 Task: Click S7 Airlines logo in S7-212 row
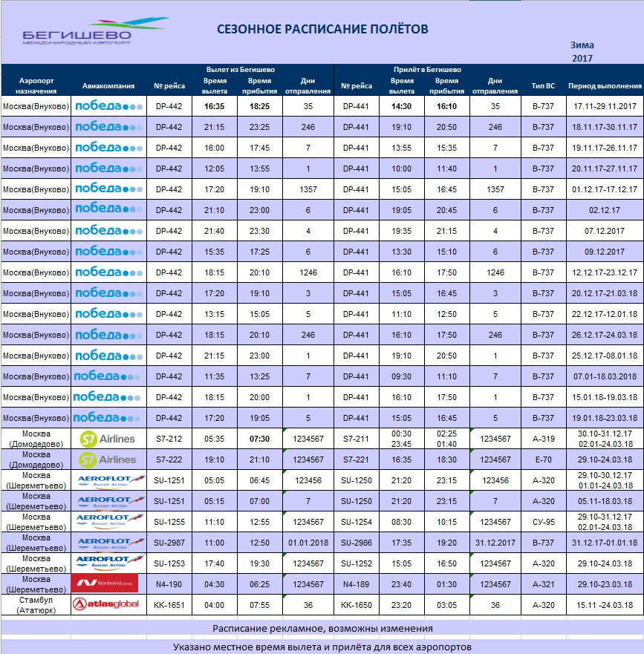(x=108, y=439)
